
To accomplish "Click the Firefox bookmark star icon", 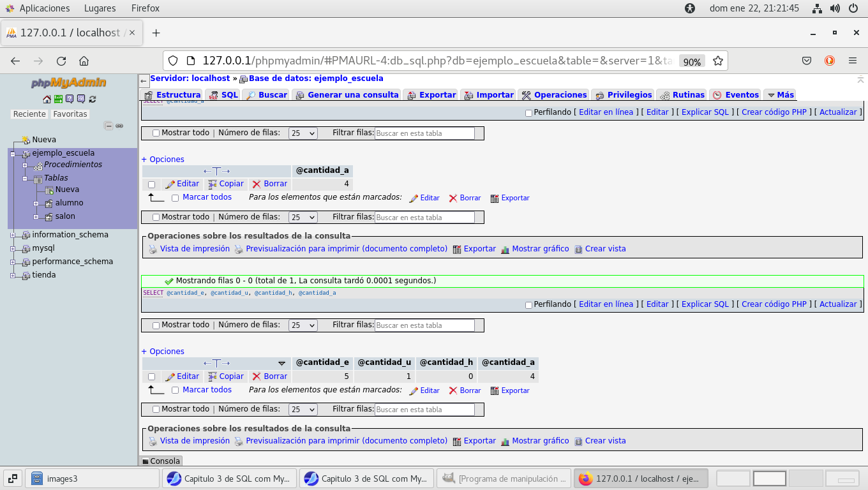I will point(717,61).
